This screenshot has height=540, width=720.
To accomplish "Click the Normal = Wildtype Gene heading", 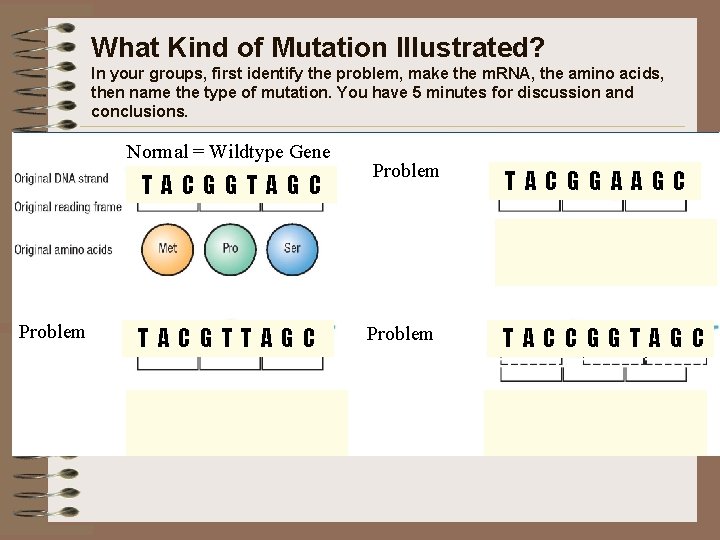I will [x=228, y=152].
